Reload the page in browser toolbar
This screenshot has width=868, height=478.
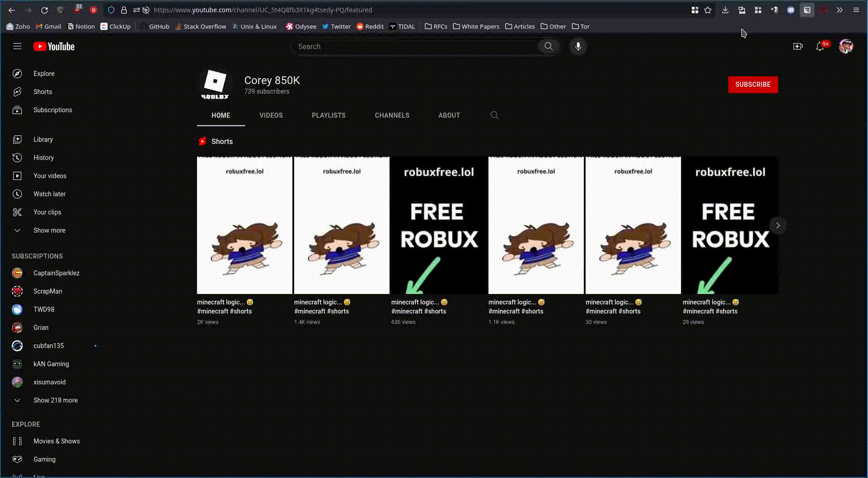pos(44,10)
